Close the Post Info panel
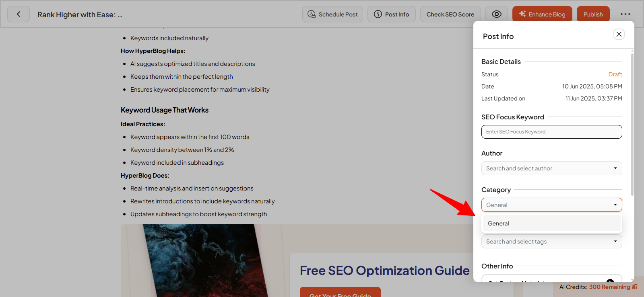Screen dimensions: 644x297 [619, 34]
